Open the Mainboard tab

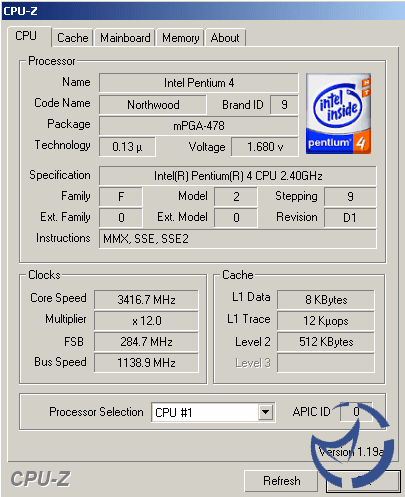click(125, 38)
